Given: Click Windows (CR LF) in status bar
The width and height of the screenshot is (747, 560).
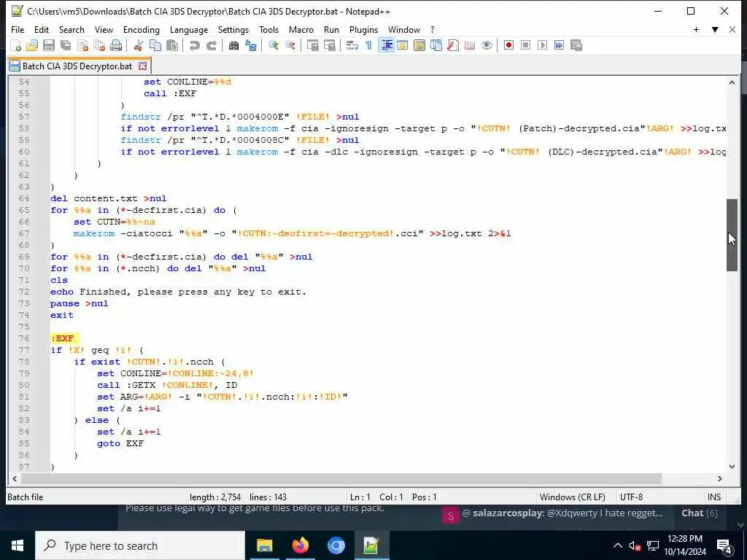Looking at the screenshot, I should coord(572,497).
